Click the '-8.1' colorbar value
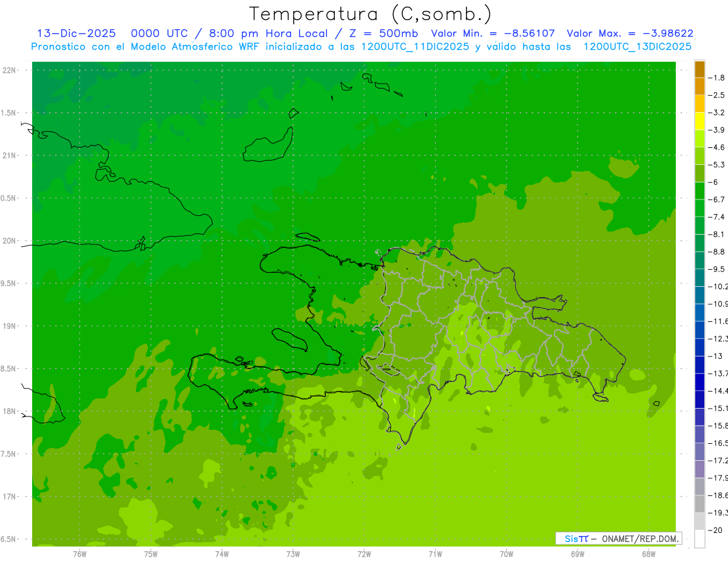Screen dimensions: 728x562 [x=717, y=234]
